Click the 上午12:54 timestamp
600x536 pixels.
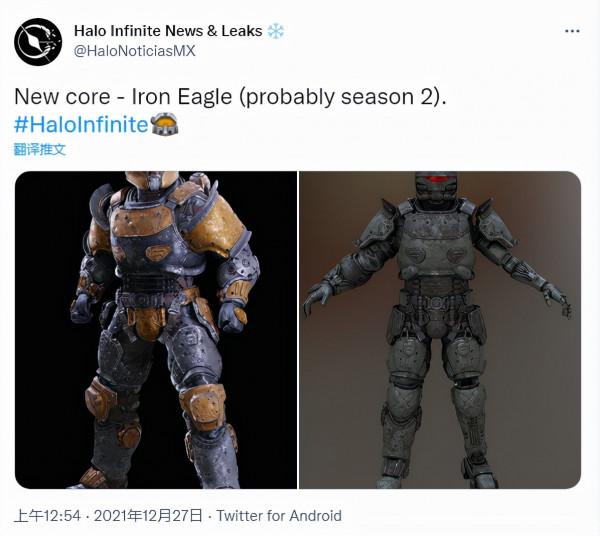[47, 516]
